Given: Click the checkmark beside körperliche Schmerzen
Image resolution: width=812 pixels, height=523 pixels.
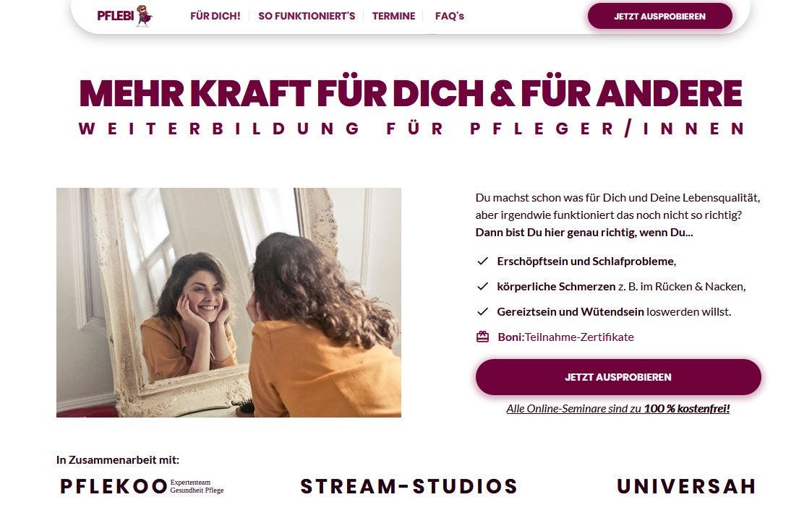Looking at the screenshot, I should [x=482, y=286].
